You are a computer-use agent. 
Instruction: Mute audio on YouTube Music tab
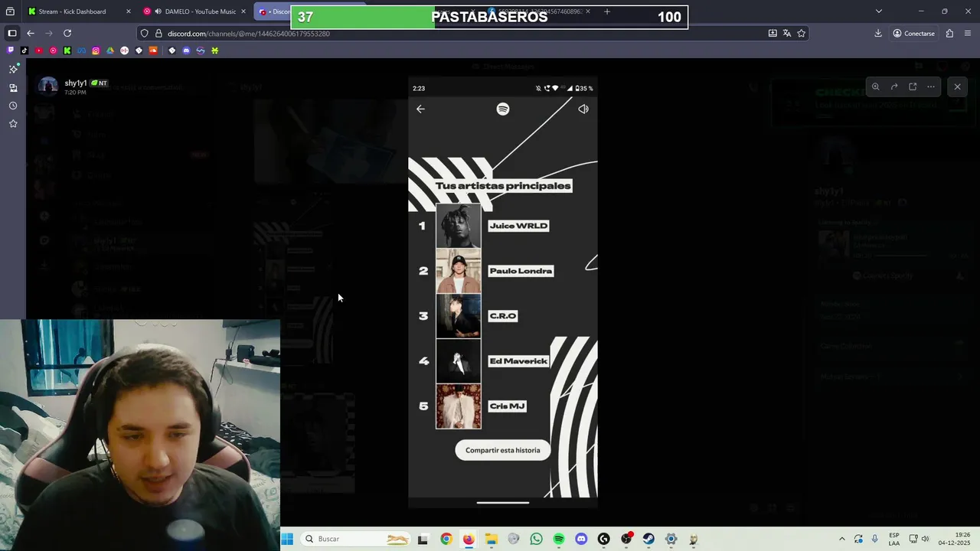point(158,11)
